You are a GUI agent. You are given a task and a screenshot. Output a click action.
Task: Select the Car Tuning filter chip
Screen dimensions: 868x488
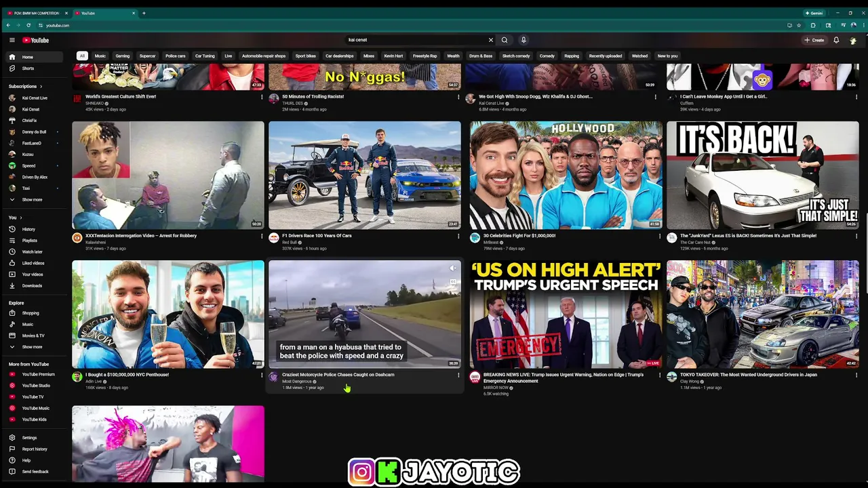pos(205,56)
